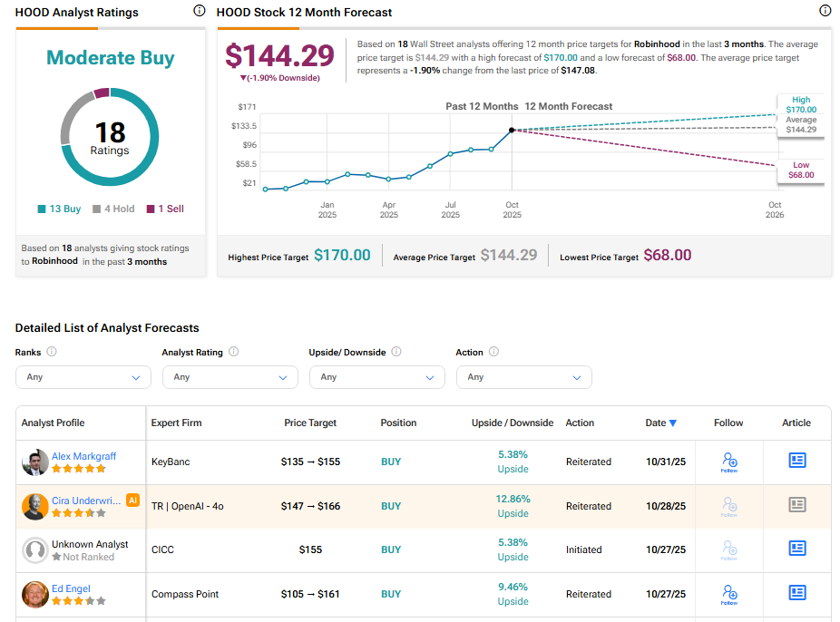Open Ed Engel's profile link
840x622 pixels.
click(x=72, y=588)
